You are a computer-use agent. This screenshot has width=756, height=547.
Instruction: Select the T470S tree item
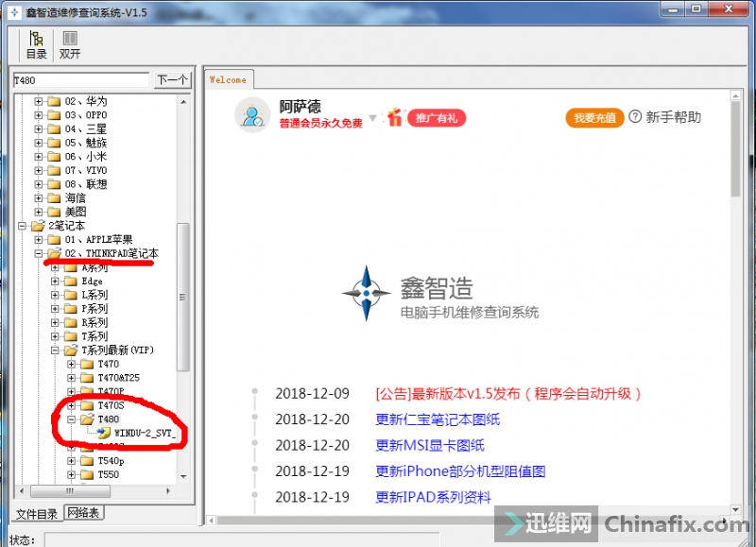point(111,405)
